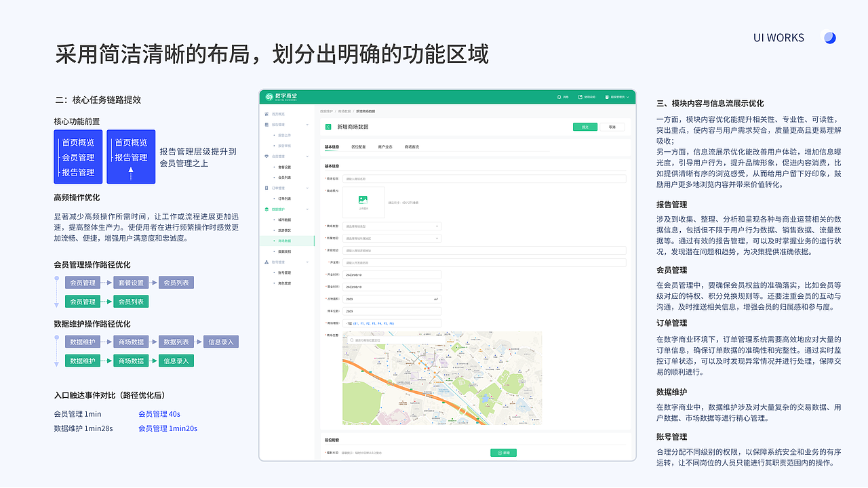
Task: Click the upload image icon for 商场照片
Action: (363, 199)
